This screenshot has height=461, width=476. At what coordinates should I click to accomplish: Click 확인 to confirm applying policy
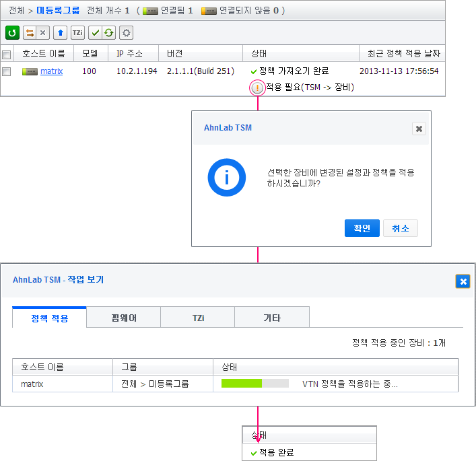[x=362, y=228]
